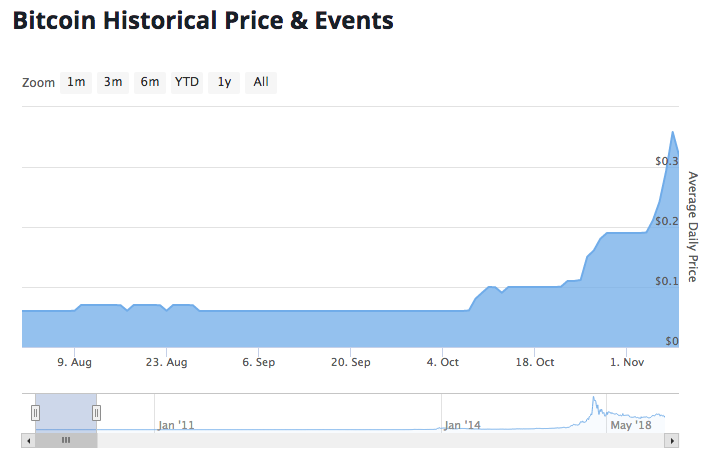
Task: Click the scrollbar left arrow
Action: (x=29, y=440)
